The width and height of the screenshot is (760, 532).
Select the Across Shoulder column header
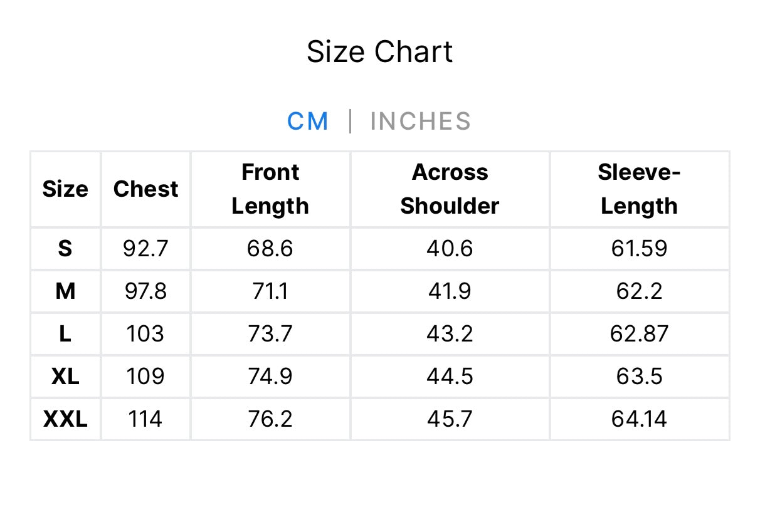point(450,189)
